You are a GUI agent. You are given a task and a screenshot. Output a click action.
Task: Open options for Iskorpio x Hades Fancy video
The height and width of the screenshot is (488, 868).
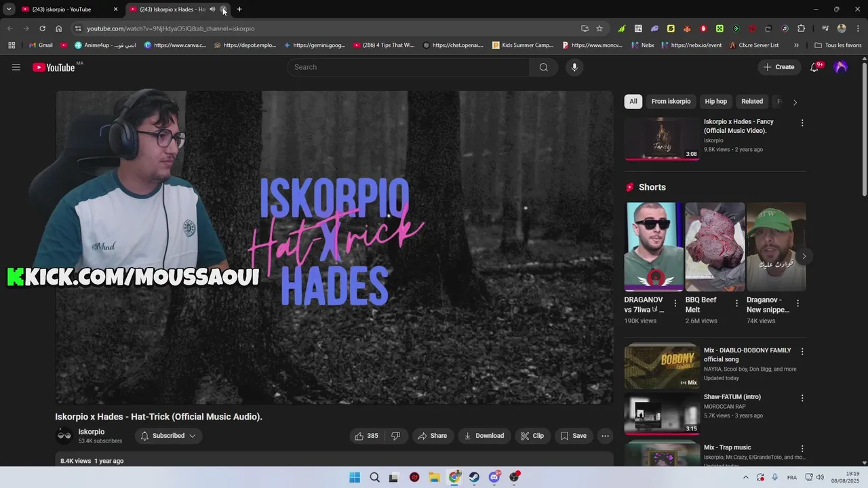coord(802,123)
